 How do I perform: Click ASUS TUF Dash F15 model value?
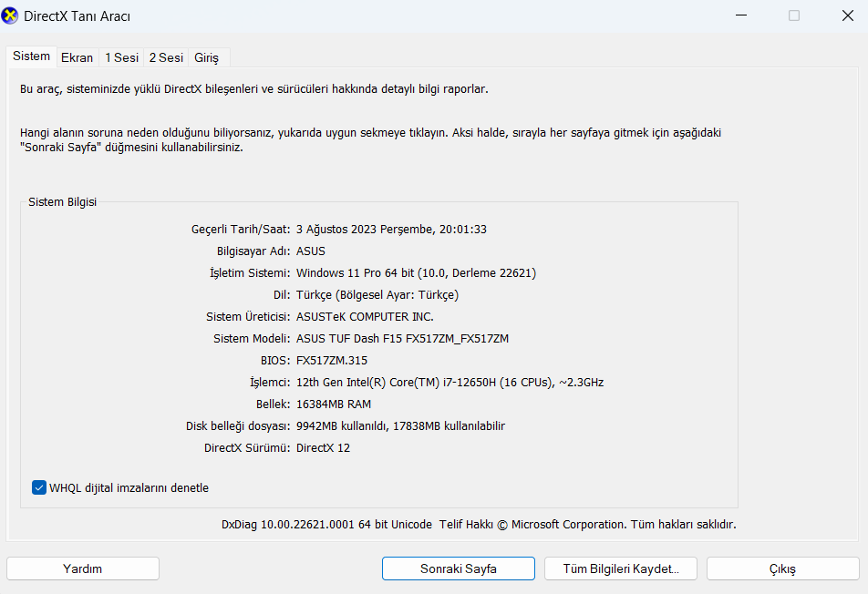pos(402,339)
